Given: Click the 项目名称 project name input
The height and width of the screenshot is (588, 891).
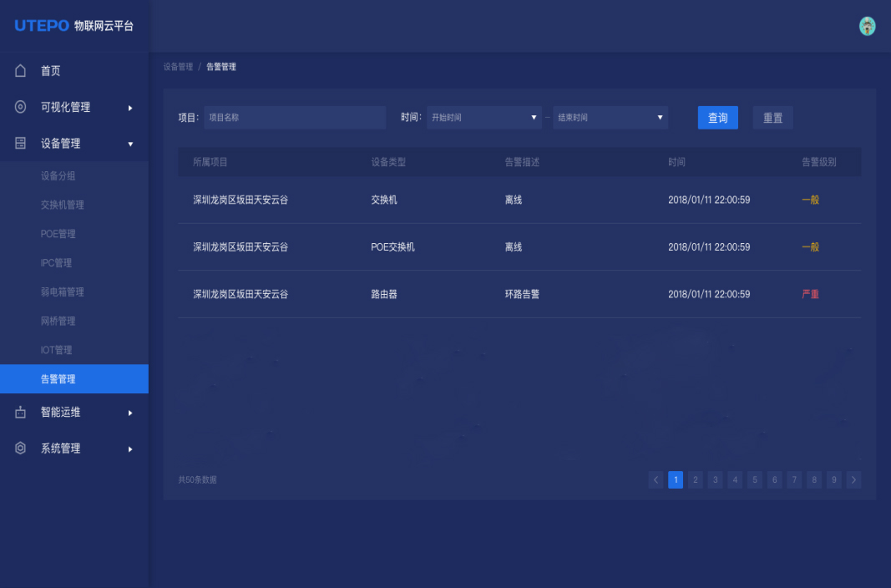Looking at the screenshot, I should point(294,117).
